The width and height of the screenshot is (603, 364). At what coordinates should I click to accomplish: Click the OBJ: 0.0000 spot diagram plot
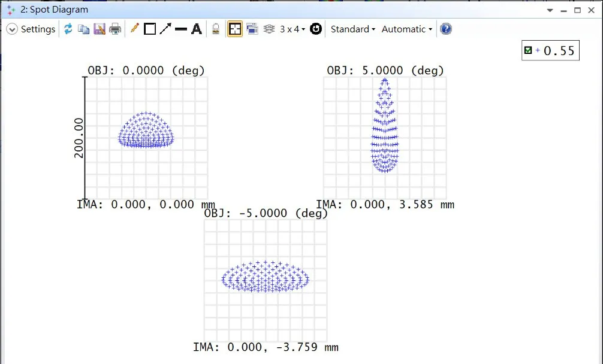146,138
